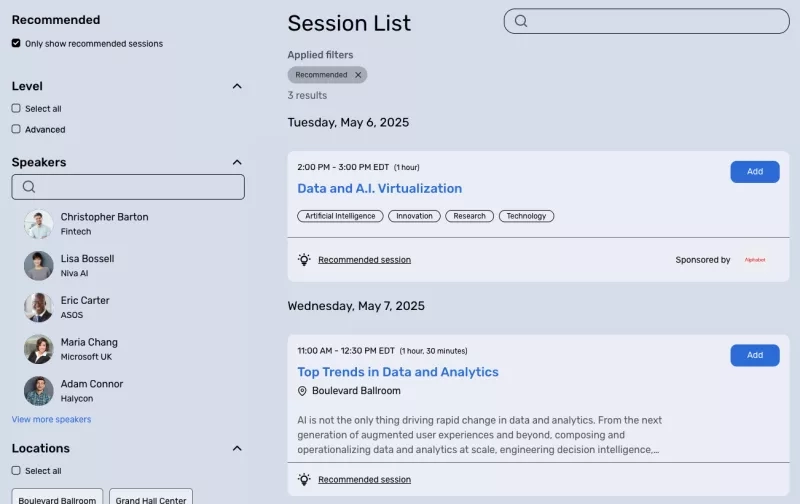Click speaker name Adam Connor
This screenshot has width=800, height=504.
pyautogui.click(x=92, y=384)
